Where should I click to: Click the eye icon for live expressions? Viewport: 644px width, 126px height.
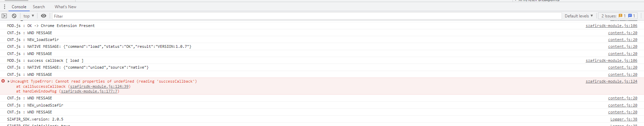[x=44, y=16]
